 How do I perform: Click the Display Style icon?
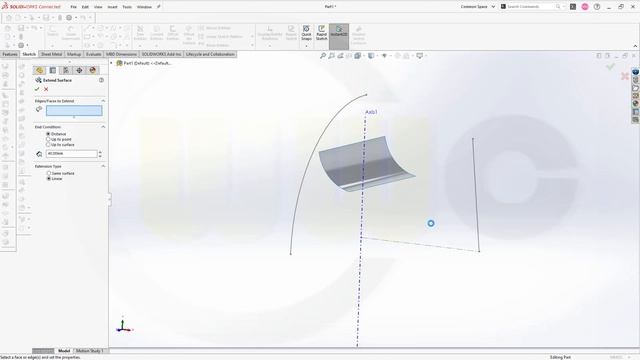tap(371, 56)
